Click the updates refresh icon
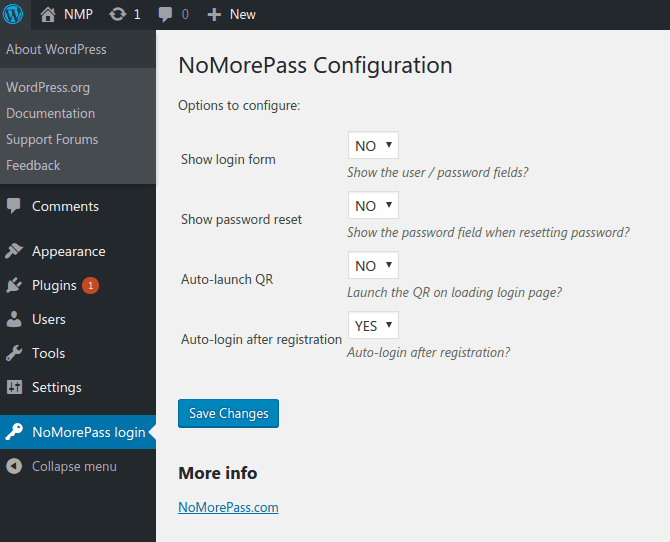The height and width of the screenshot is (542, 670). [118, 14]
